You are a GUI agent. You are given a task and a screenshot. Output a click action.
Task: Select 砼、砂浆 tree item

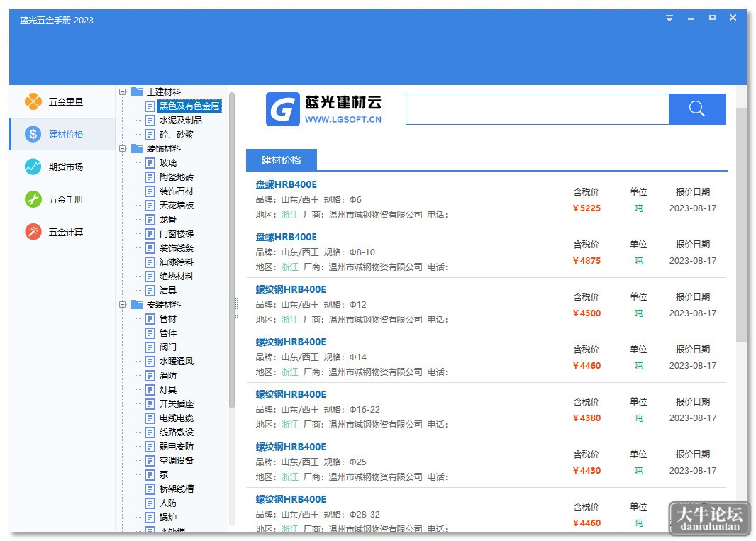177,135
